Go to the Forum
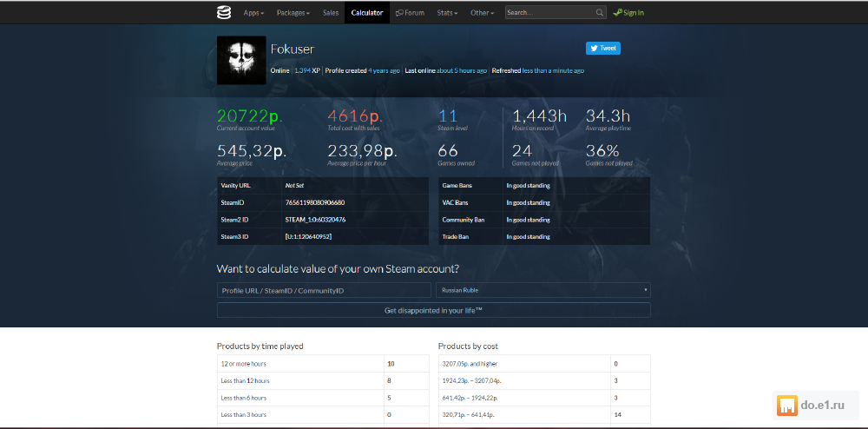Viewport: 868px width, 429px height. [411, 13]
